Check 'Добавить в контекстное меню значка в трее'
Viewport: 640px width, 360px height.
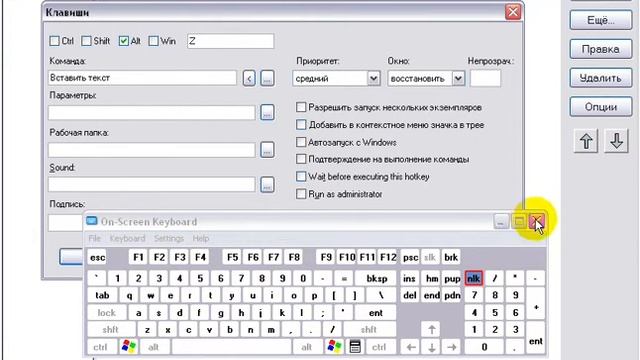tap(301, 124)
